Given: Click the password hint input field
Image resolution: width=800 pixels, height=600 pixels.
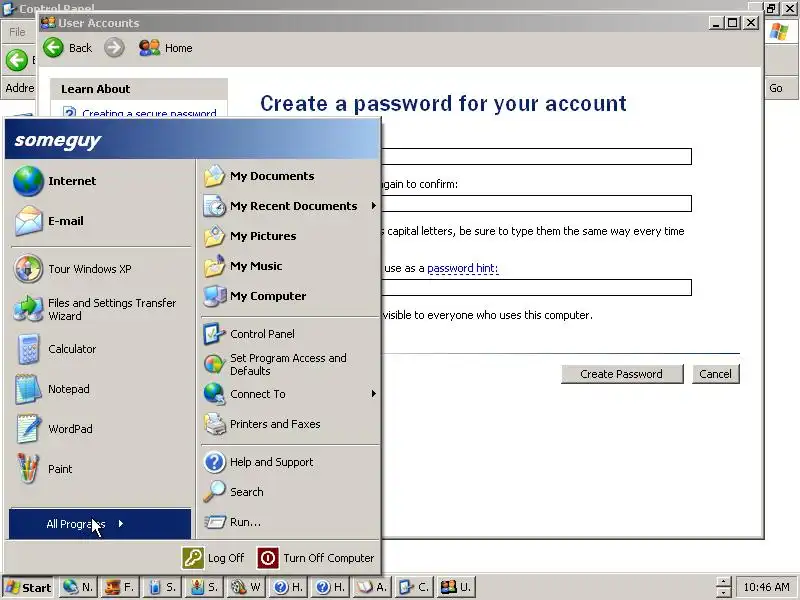Looking at the screenshot, I should click(x=536, y=288).
